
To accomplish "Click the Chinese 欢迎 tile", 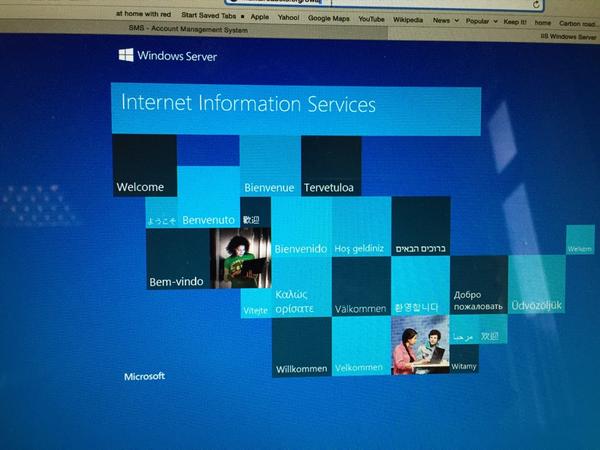I will tap(493, 329).
